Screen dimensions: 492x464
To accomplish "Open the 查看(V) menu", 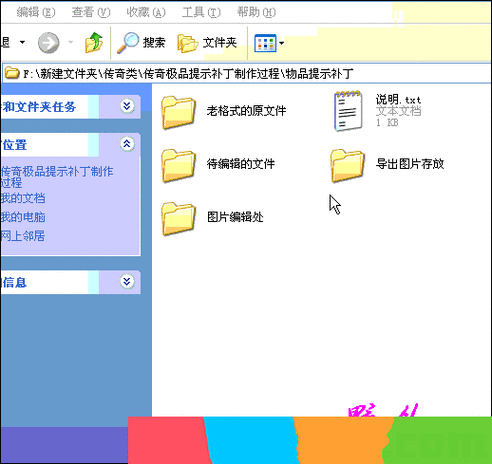I will (91, 12).
